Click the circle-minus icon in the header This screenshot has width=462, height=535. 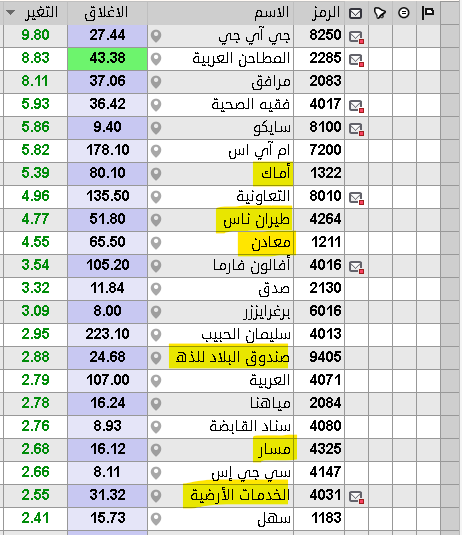click(x=404, y=13)
